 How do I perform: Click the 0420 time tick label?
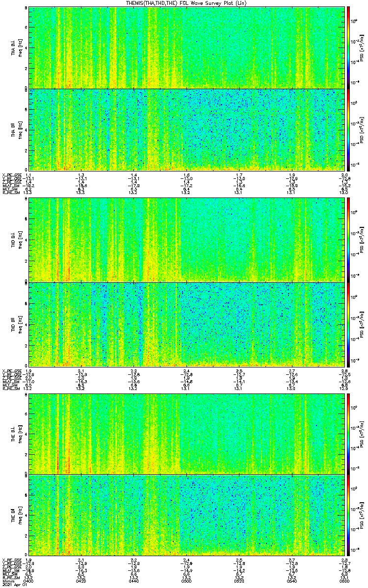(81, 581)
